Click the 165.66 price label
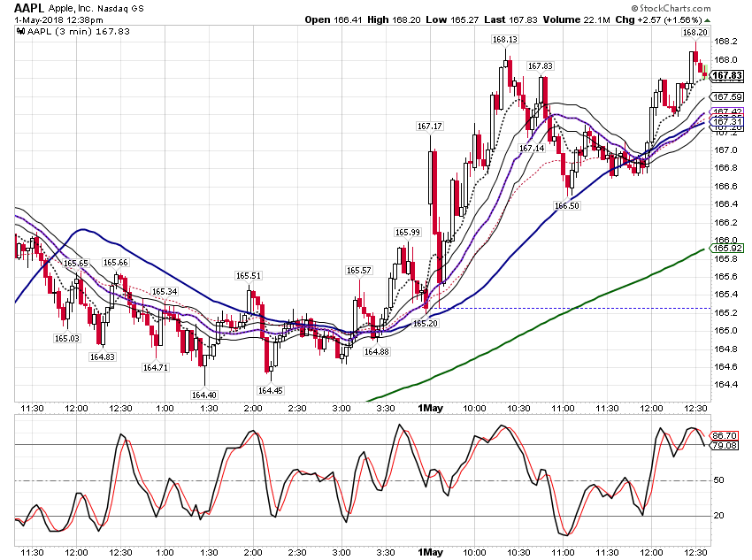 click(x=116, y=262)
